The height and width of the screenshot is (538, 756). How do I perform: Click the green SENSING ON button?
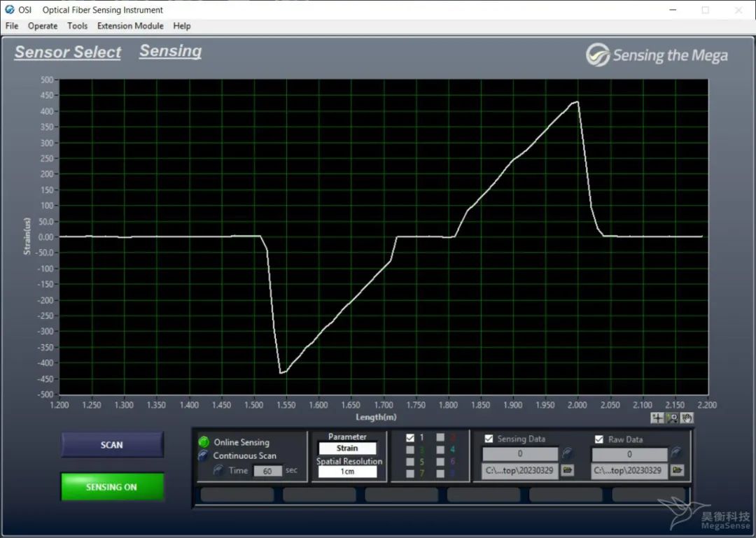click(112, 487)
